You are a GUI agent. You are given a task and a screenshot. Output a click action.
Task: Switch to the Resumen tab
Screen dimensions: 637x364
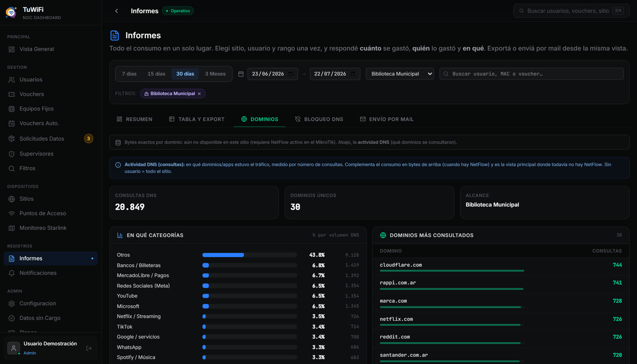135,119
